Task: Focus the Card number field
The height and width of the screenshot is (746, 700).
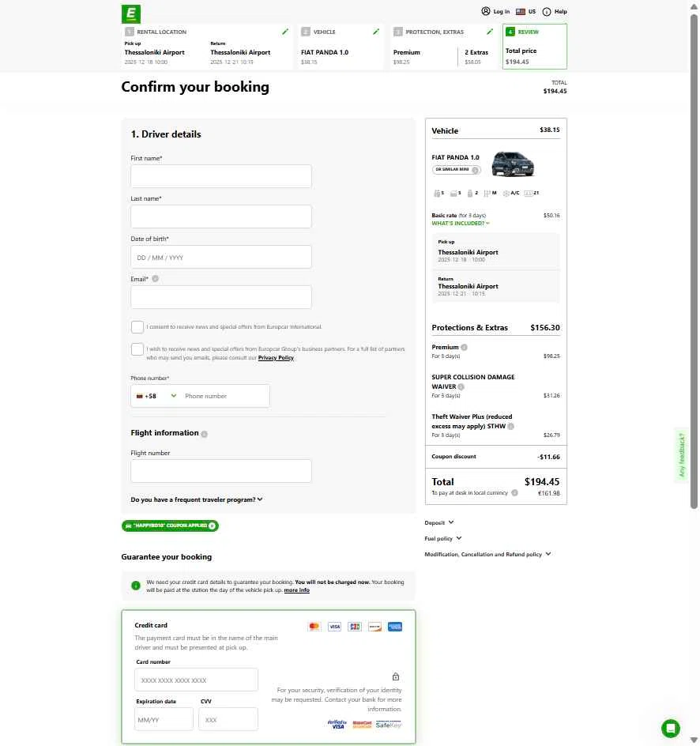Action: (197, 680)
